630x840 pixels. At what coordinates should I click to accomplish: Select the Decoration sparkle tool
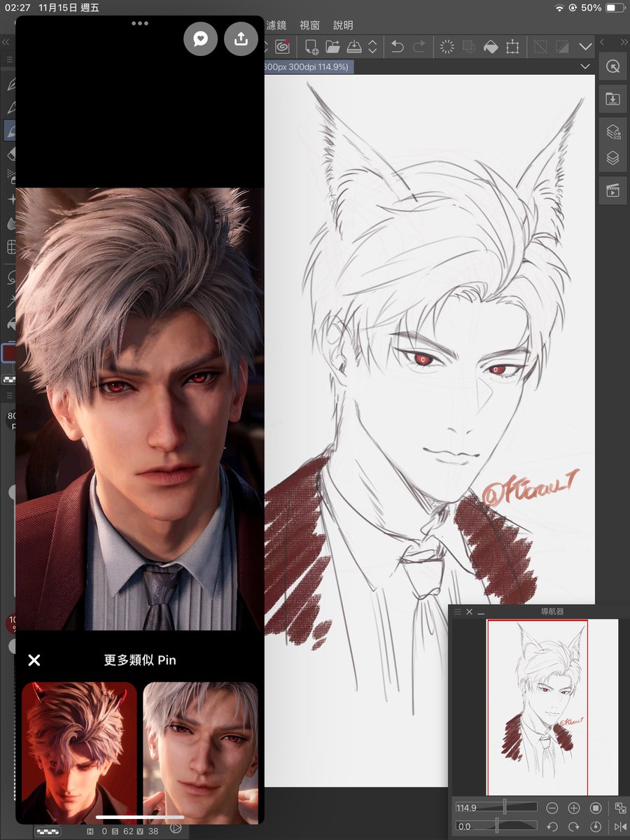[x=10, y=199]
